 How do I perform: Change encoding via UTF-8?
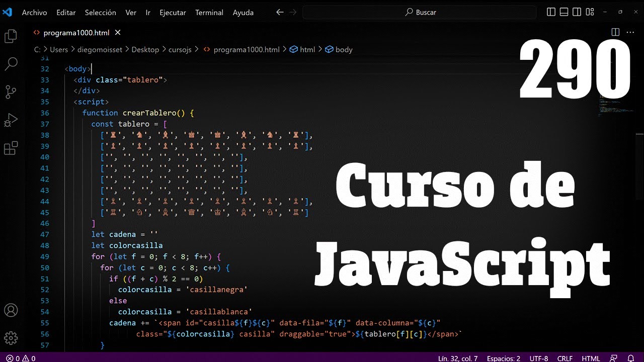[539, 358]
